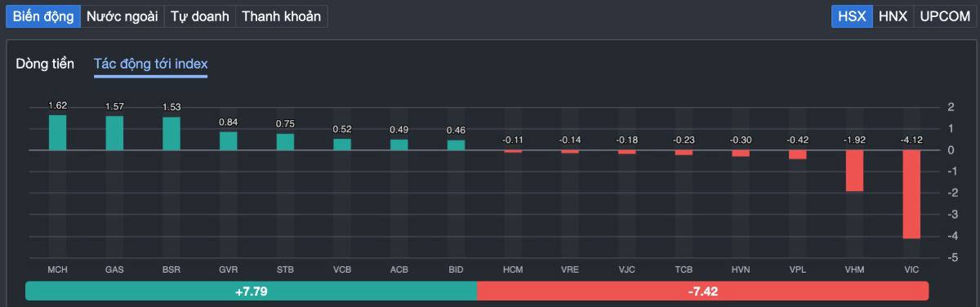Select the Biến động tab
Screen dimensions: 980x307
coord(43,16)
